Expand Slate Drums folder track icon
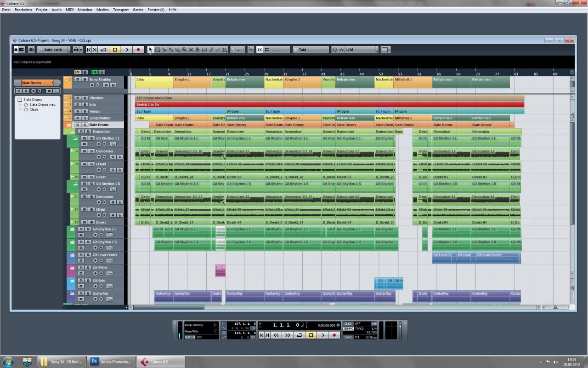This screenshot has height=368, width=588. 68,125
